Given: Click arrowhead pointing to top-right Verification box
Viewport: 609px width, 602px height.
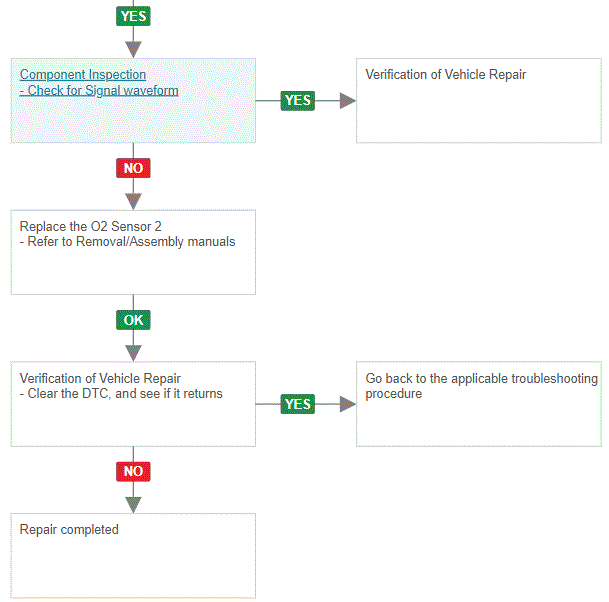Looking at the screenshot, I should (347, 101).
